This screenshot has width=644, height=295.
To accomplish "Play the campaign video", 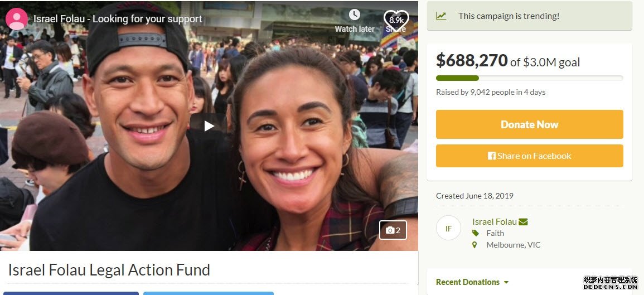I will point(208,125).
